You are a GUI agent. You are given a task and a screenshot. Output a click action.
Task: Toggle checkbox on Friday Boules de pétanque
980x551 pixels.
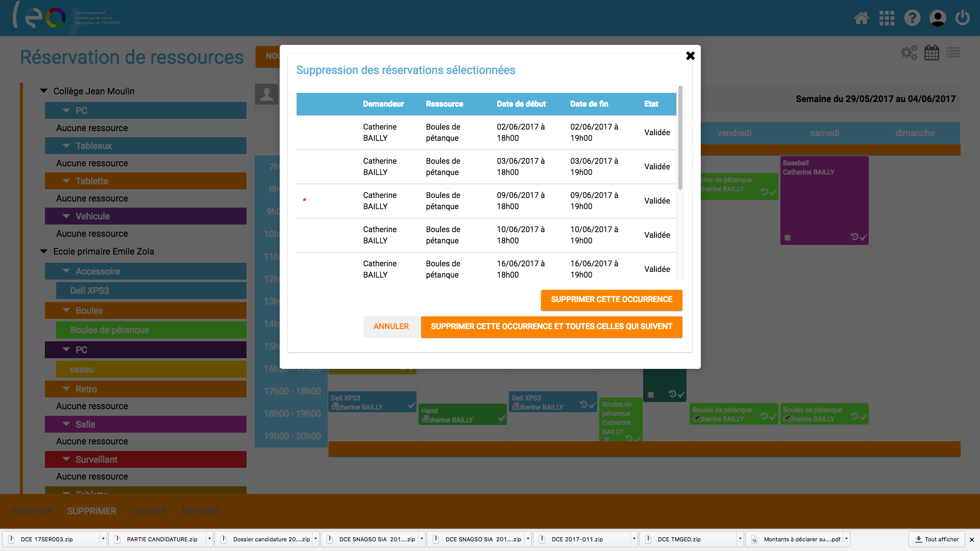[x=697, y=418]
